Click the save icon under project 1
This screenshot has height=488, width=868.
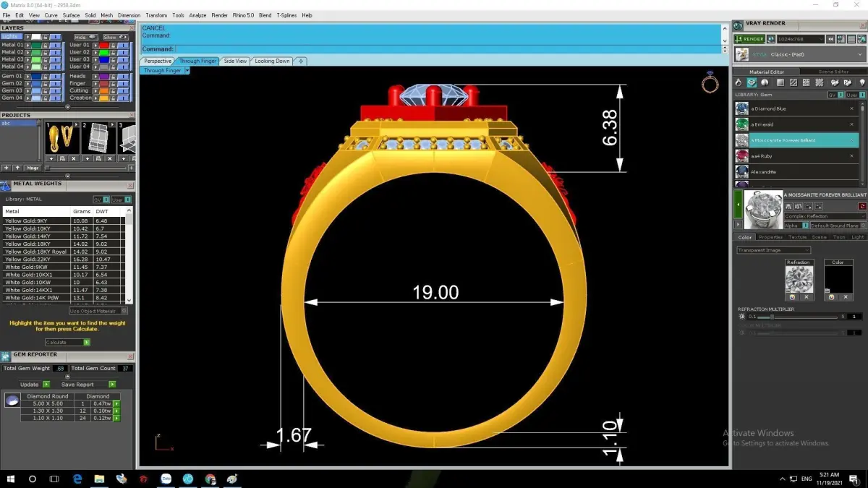click(x=62, y=158)
